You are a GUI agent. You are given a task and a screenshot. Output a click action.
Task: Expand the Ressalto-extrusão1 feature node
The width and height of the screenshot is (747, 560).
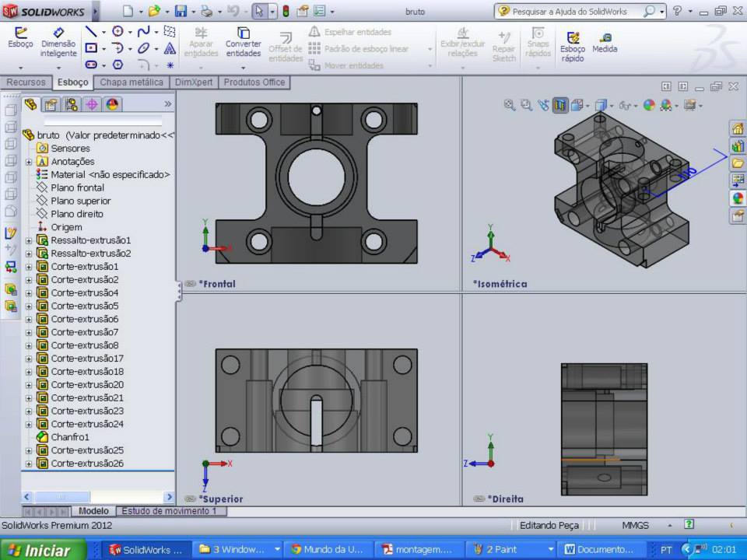click(x=29, y=240)
